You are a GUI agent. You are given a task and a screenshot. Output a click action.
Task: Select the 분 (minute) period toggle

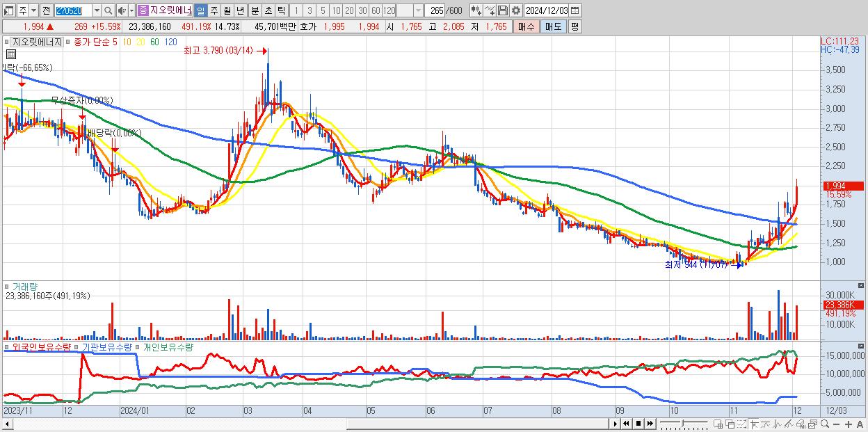coord(255,10)
